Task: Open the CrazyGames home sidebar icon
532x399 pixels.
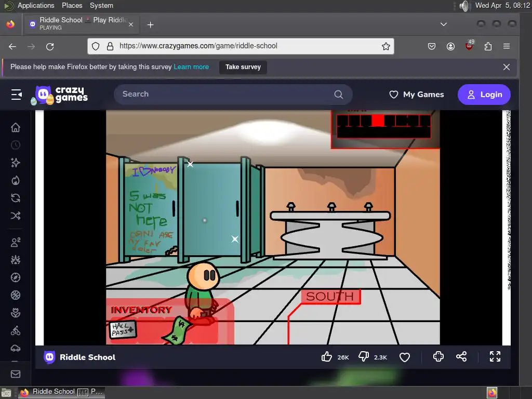Action: tap(15, 128)
